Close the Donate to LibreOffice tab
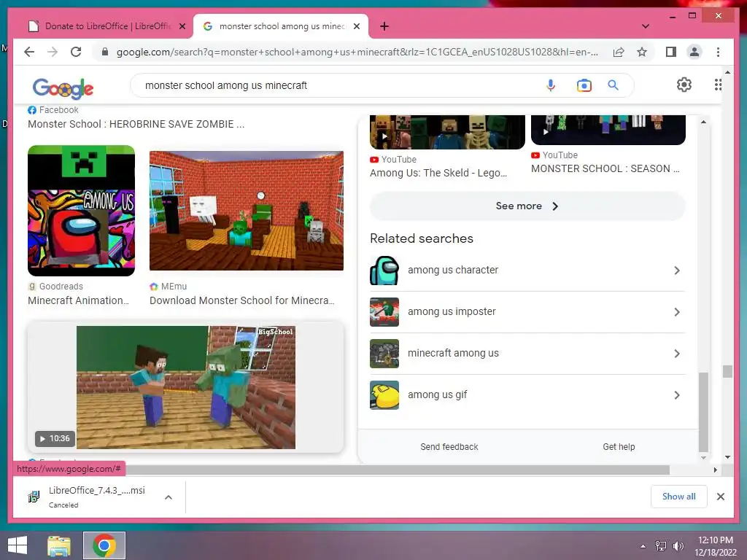This screenshot has height=560, width=747. pos(182,26)
